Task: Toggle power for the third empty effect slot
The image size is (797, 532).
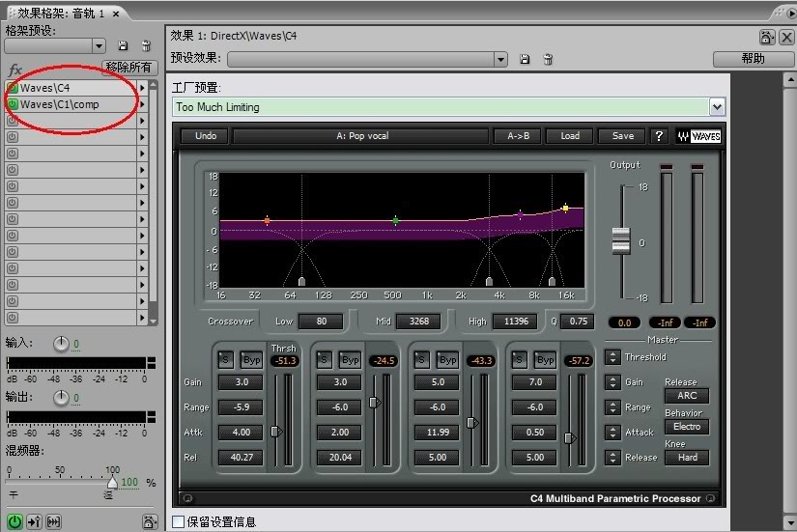Action: tap(13, 121)
